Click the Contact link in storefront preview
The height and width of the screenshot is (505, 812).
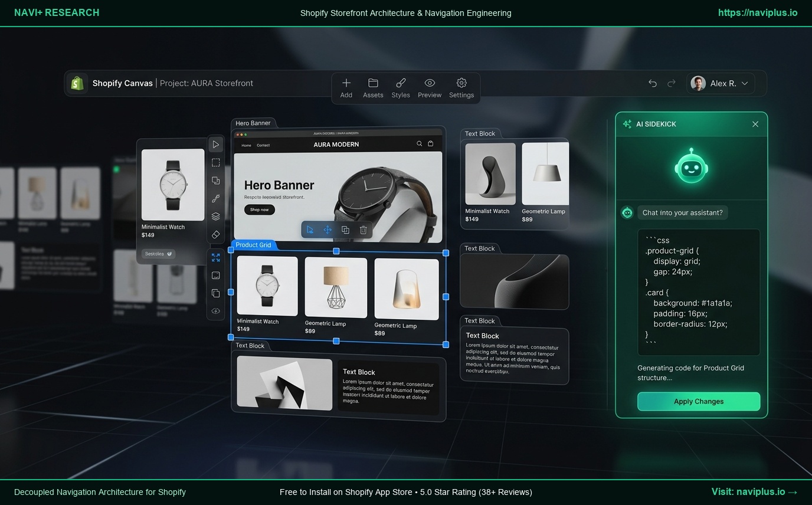point(263,145)
